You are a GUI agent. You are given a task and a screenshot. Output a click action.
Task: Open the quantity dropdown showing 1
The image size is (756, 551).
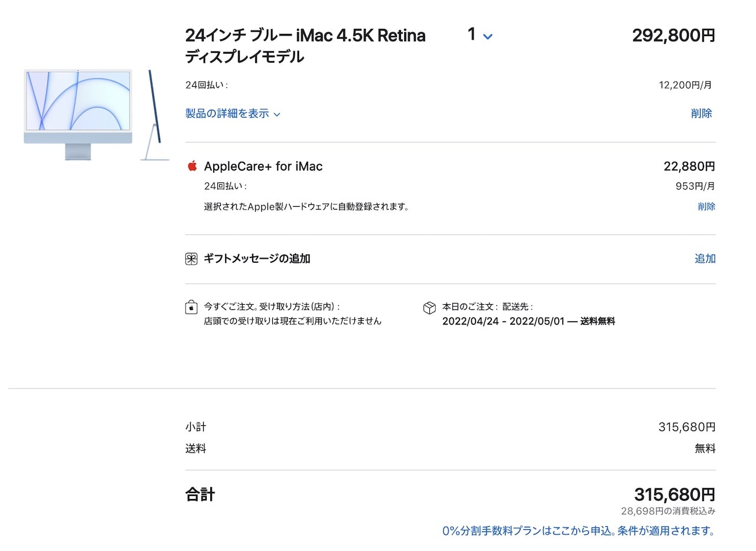(x=480, y=35)
